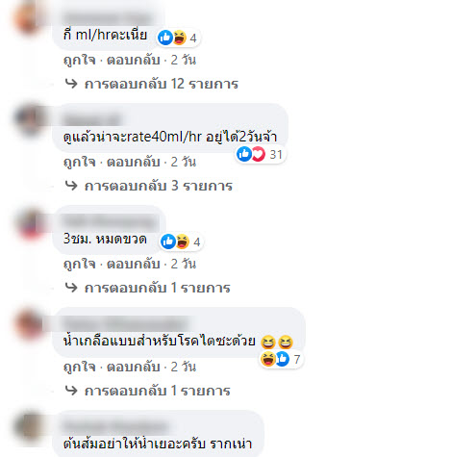Click like icon beside count 7
The image size is (476, 457).
(x=283, y=359)
